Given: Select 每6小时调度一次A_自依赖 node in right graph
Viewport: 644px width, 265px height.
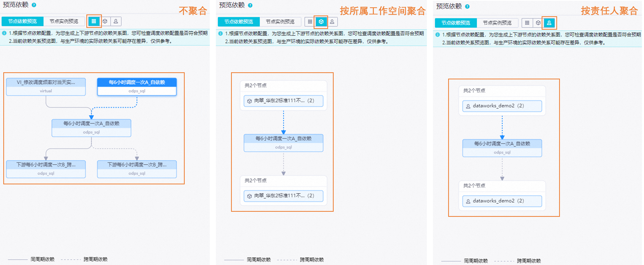Looking at the screenshot, I should [x=502, y=148].
